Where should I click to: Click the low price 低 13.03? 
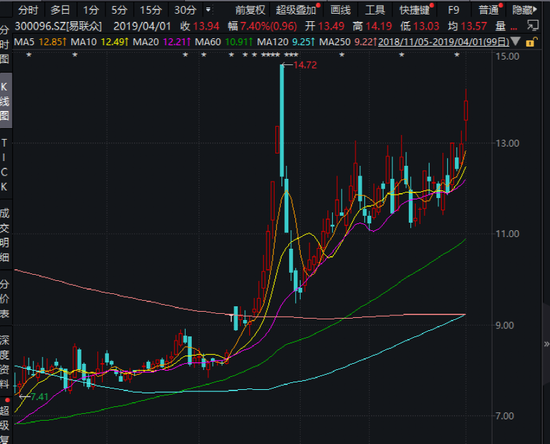coord(419,26)
